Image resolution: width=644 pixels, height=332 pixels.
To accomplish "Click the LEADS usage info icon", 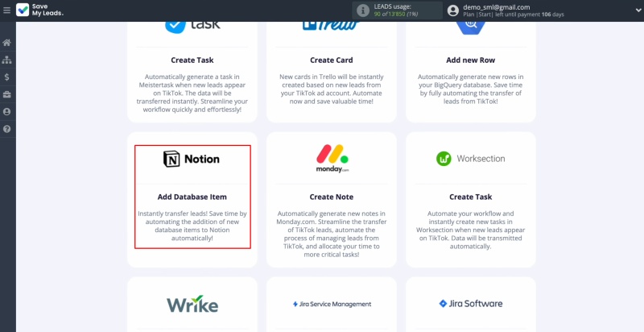I will pyautogui.click(x=363, y=10).
